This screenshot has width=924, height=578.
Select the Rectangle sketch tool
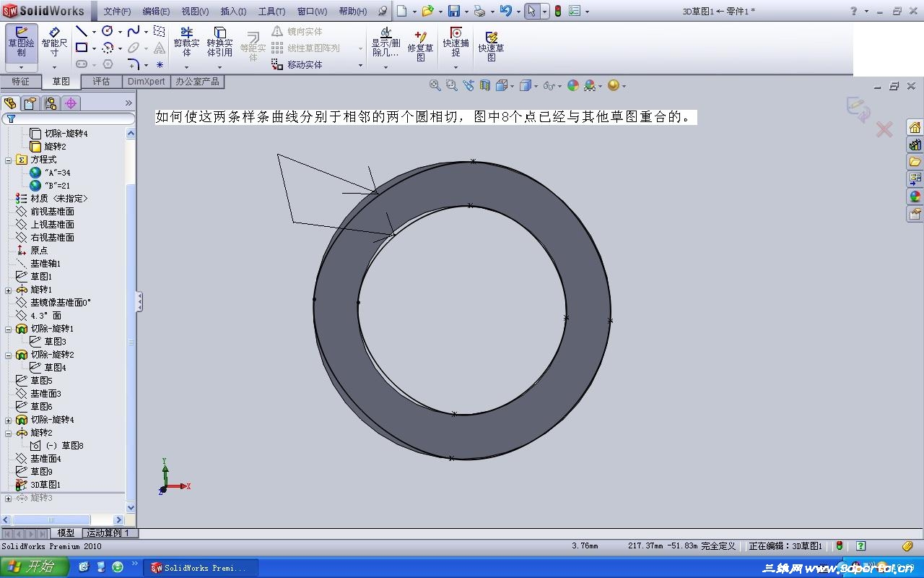pos(82,48)
